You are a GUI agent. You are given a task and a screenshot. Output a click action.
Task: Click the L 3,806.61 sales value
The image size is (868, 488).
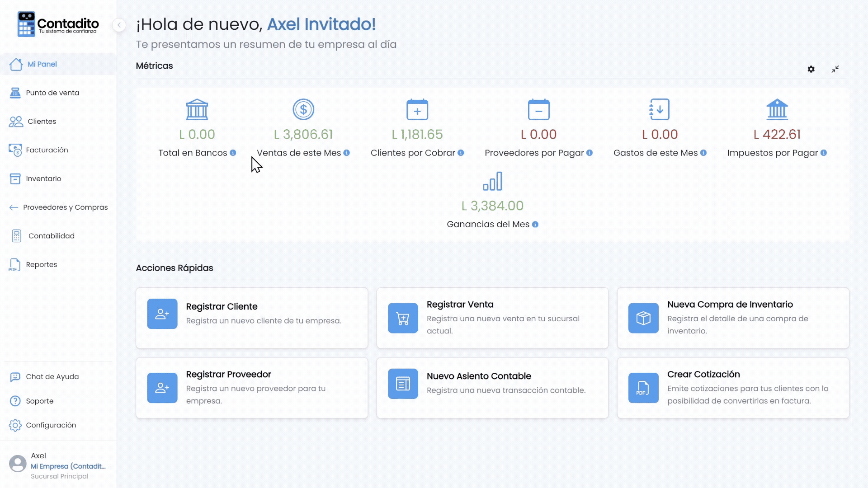click(x=303, y=134)
